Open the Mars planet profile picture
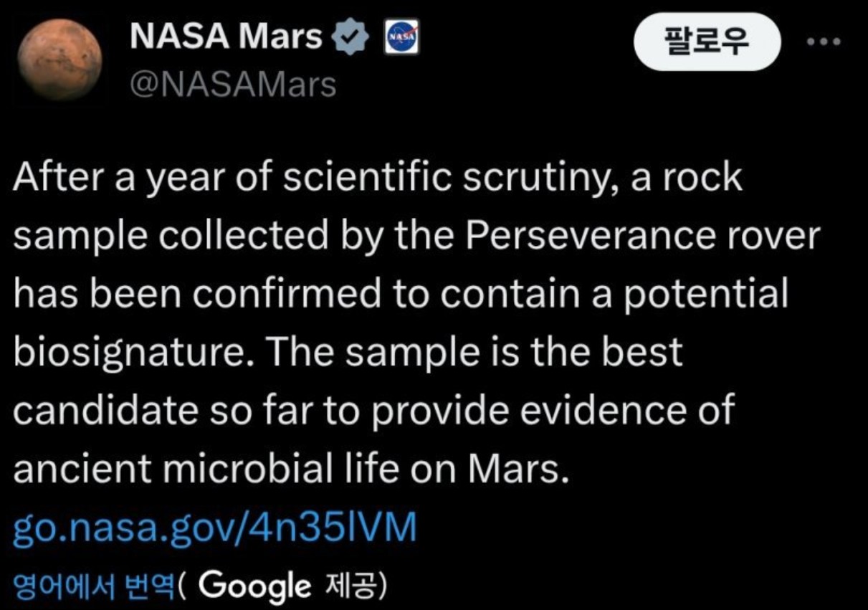This screenshot has height=610, width=868. (x=59, y=60)
